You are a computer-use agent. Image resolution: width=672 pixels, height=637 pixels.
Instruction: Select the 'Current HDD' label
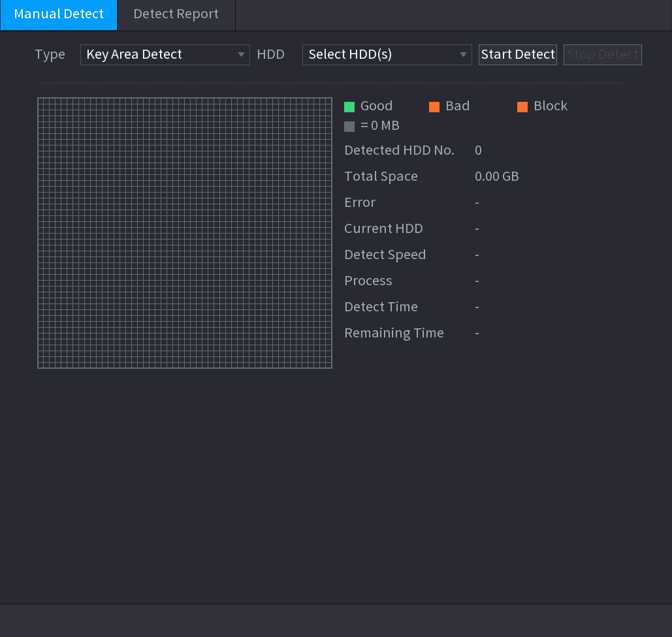pos(383,228)
